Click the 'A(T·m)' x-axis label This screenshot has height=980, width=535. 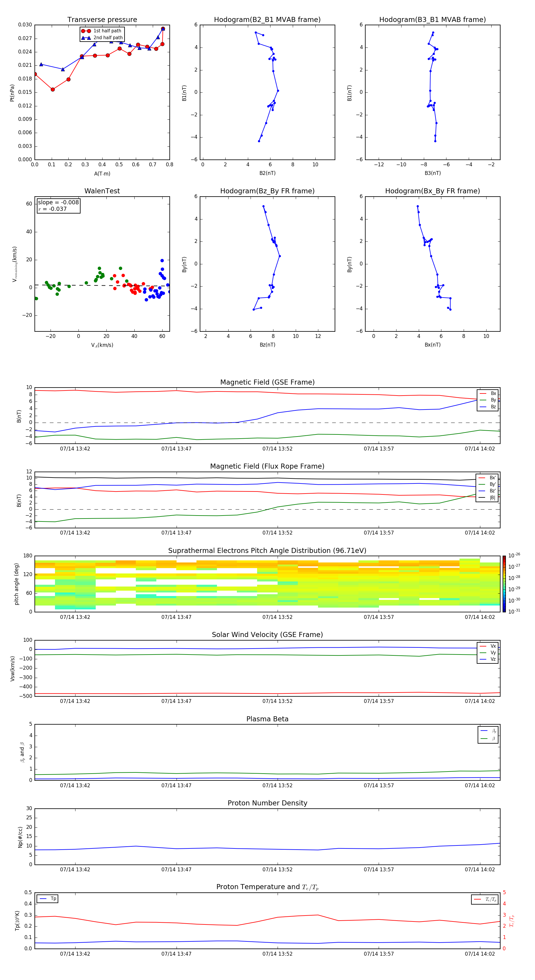click(102, 174)
